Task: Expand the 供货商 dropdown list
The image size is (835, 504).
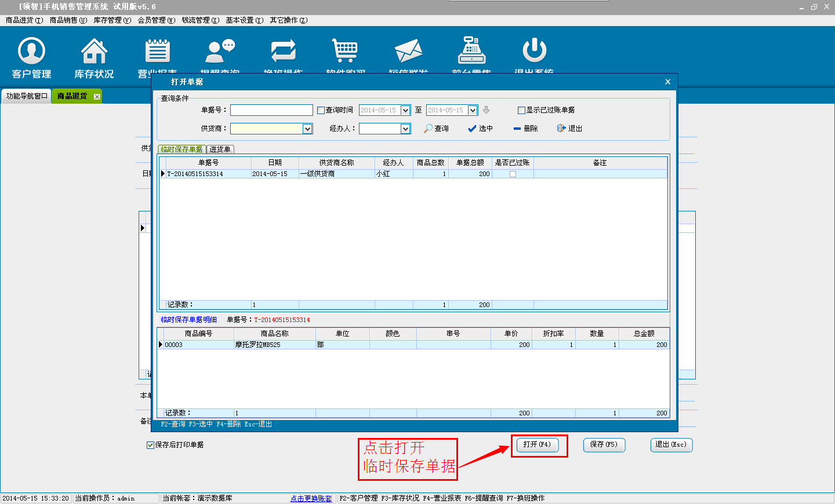Action: 307,129
